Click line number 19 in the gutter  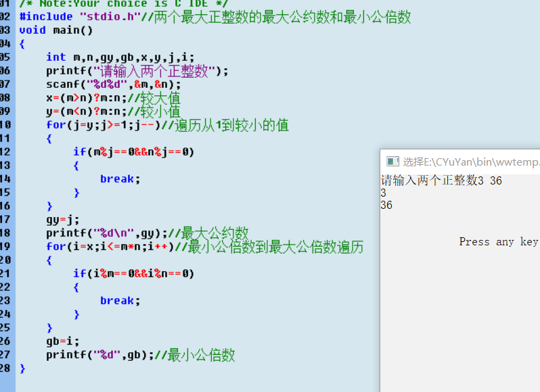coord(5,247)
